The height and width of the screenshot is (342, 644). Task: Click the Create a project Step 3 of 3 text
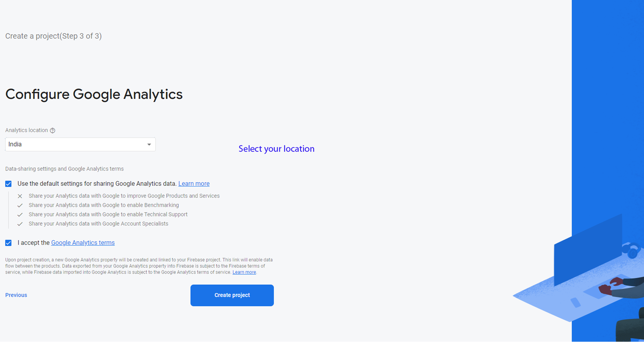(x=54, y=36)
